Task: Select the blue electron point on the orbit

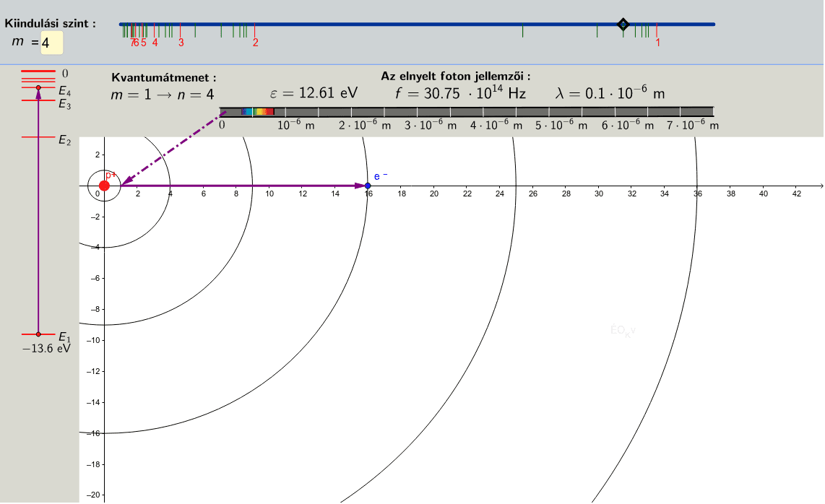Action: [368, 186]
